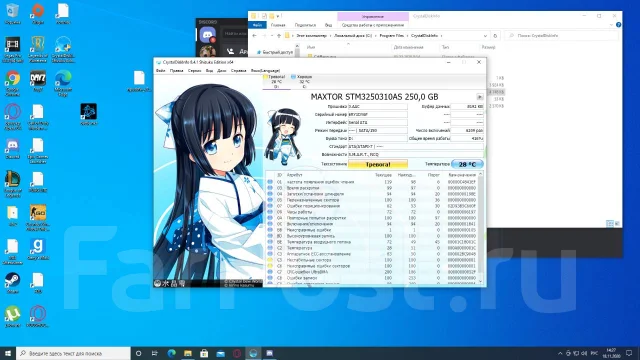Open the Диск menu in CrystalDiskInfo
Screen dimensions: 640x360
pyautogui.click(x=222, y=71)
